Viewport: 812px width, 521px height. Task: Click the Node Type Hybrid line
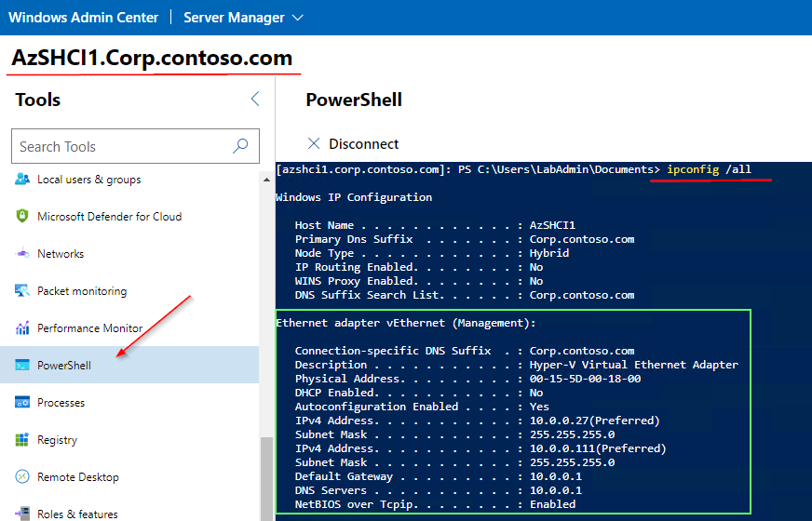[432, 253]
